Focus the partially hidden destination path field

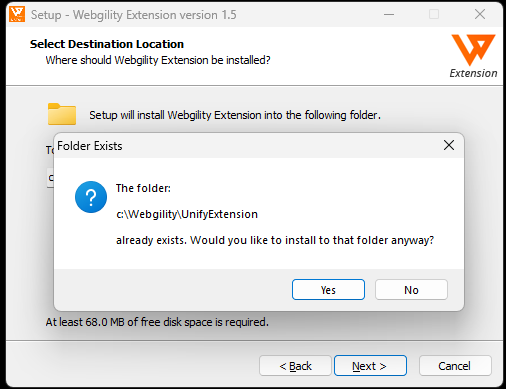[50, 178]
